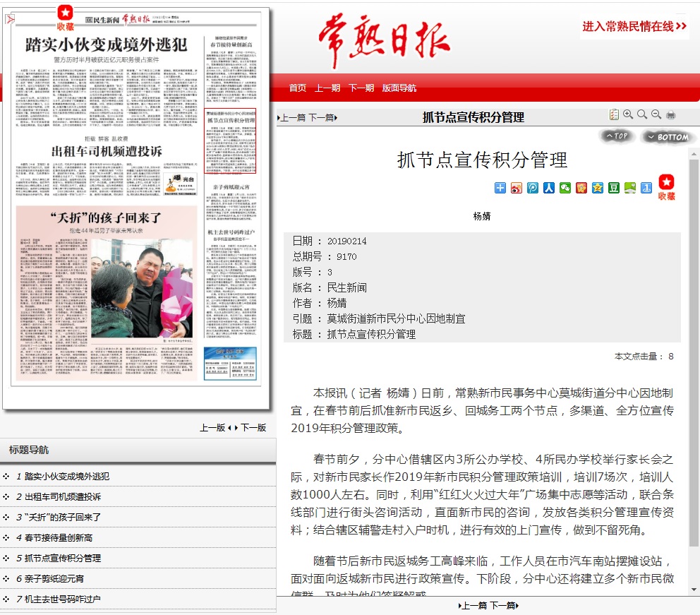
Task: Follow the 进入常熟民情在线 link
Action: (634, 26)
